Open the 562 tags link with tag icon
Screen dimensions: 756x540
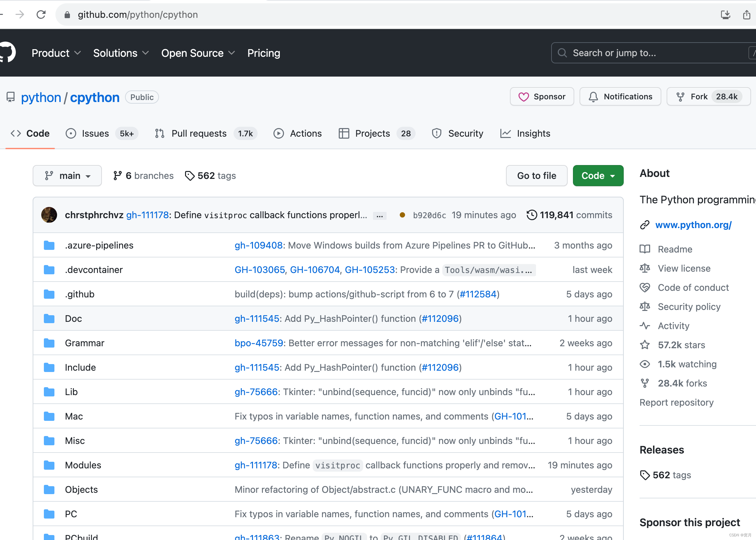(210, 176)
